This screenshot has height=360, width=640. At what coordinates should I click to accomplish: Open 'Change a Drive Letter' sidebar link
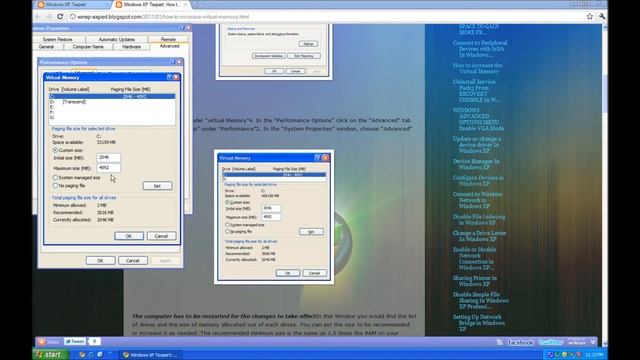479,236
